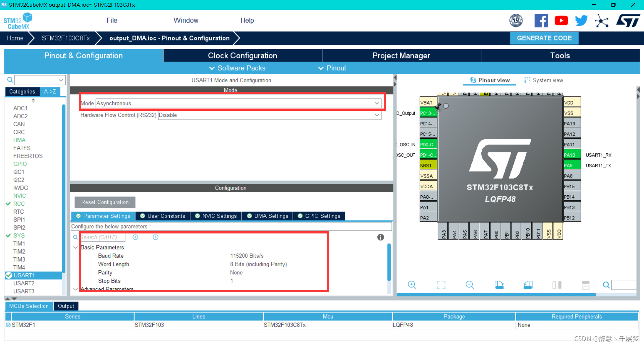Click the ST logo in header
The image size is (644, 345).
click(x=628, y=21)
